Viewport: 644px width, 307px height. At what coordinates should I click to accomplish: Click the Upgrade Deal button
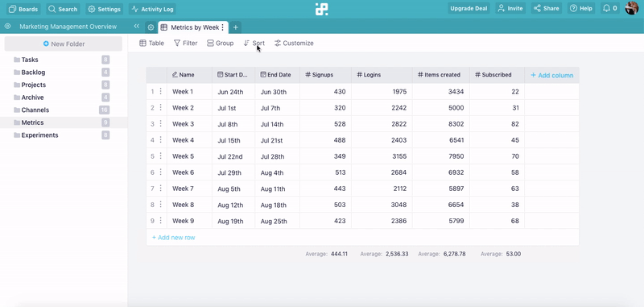pyautogui.click(x=469, y=8)
